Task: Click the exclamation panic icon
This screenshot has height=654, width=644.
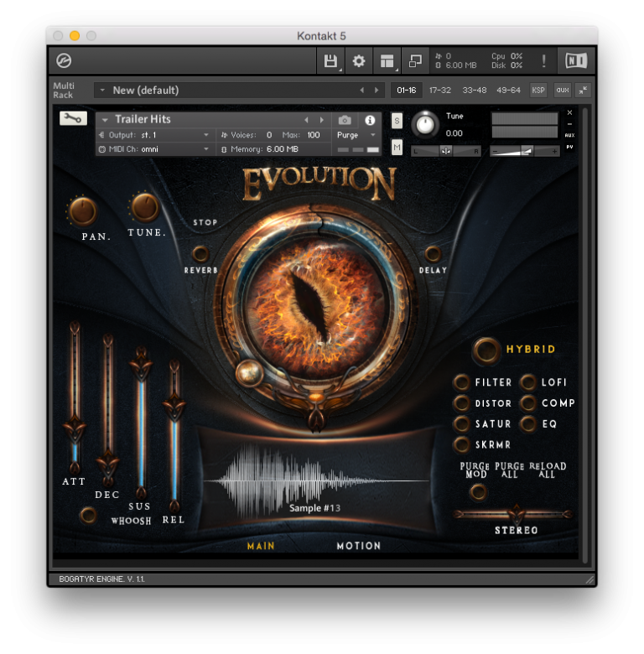Action: tap(543, 60)
